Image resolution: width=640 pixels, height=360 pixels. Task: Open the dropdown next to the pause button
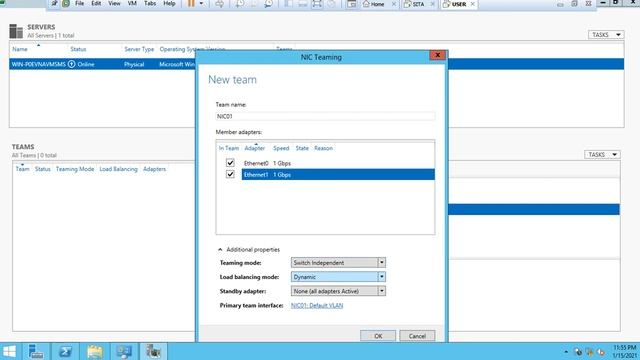click(201, 4)
